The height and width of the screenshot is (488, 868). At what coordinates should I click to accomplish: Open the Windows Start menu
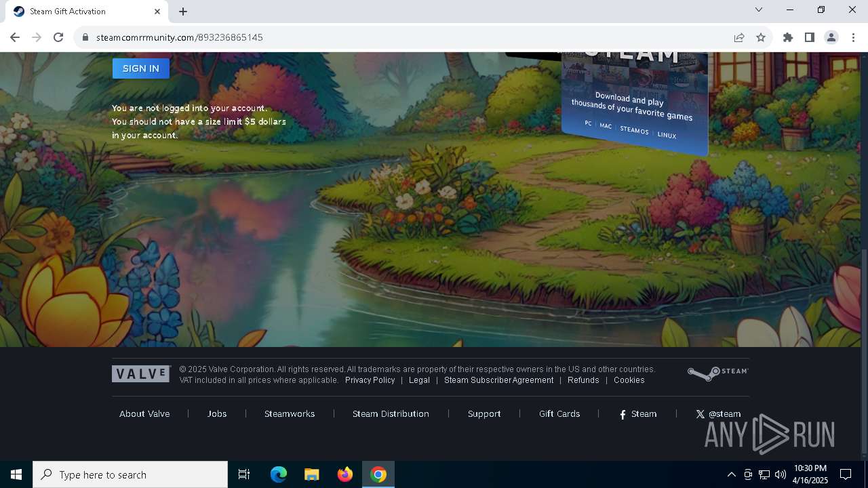[x=16, y=474]
